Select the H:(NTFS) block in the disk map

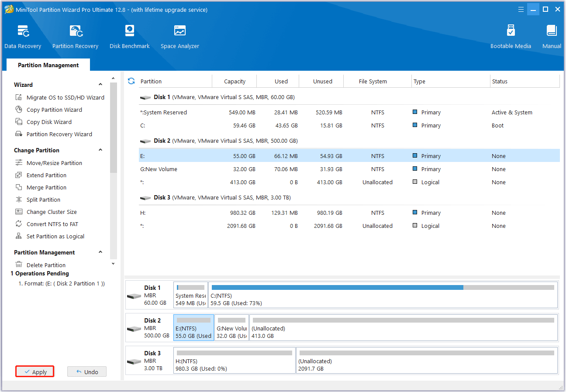click(235, 361)
